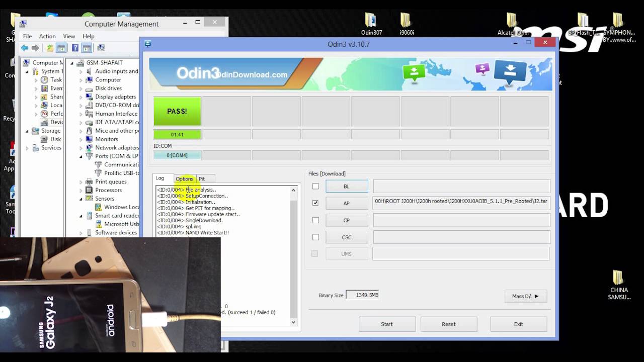Click the monitor scan icon in Computer Management toolbar
The width and height of the screenshot is (644, 362).
[x=101, y=48]
